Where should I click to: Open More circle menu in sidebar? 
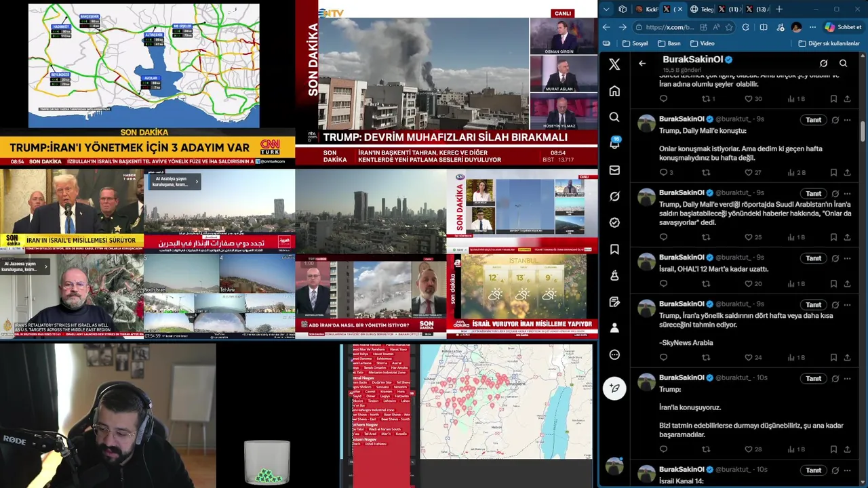coord(614,354)
